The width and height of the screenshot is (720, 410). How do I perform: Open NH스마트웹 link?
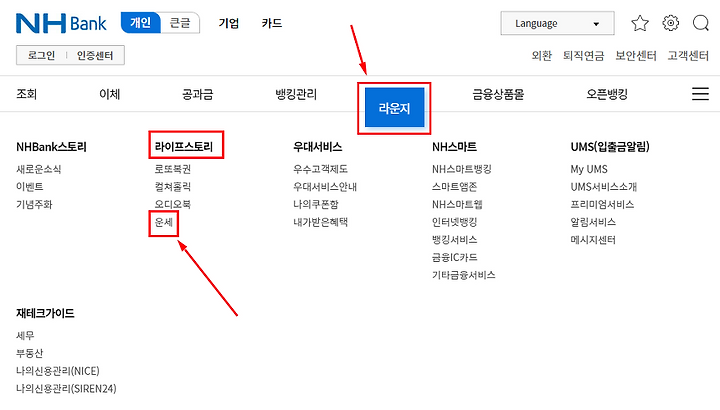click(457, 204)
